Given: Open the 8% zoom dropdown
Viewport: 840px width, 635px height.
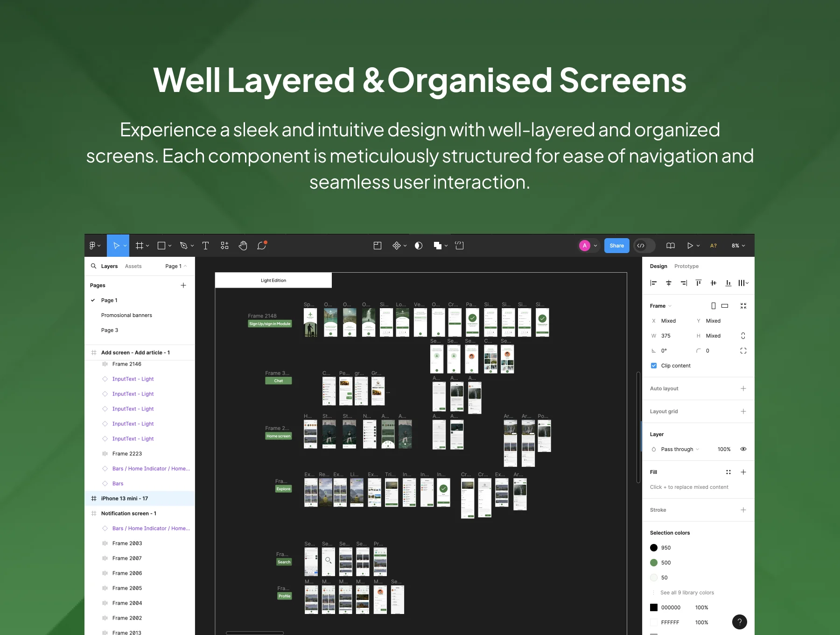Looking at the screenshot, I should tap(738, 246).
